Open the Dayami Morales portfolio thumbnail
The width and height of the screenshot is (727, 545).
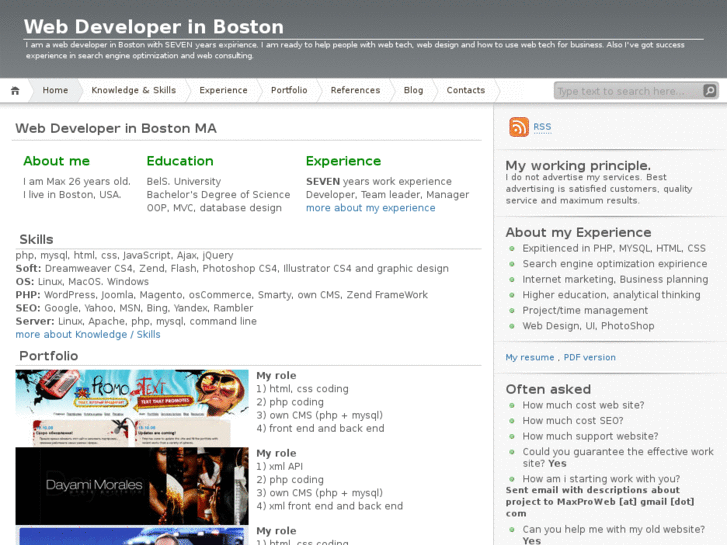(x=132, y=486)
